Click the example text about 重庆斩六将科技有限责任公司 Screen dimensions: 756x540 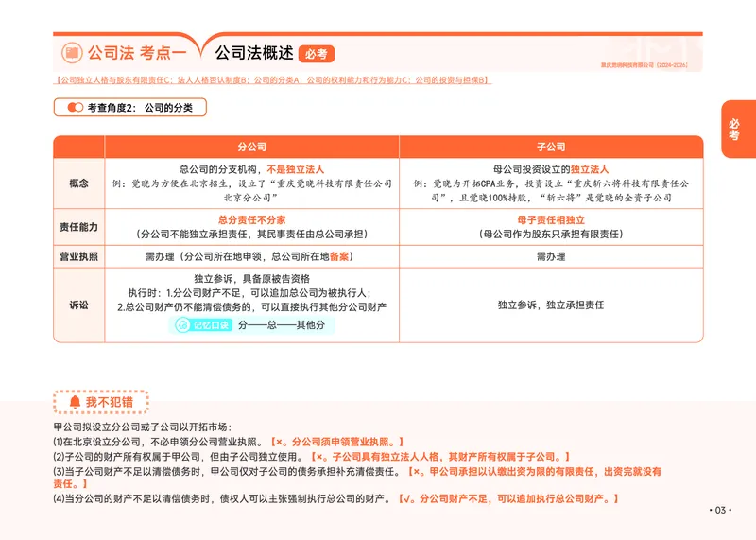(x=551, y=191)
